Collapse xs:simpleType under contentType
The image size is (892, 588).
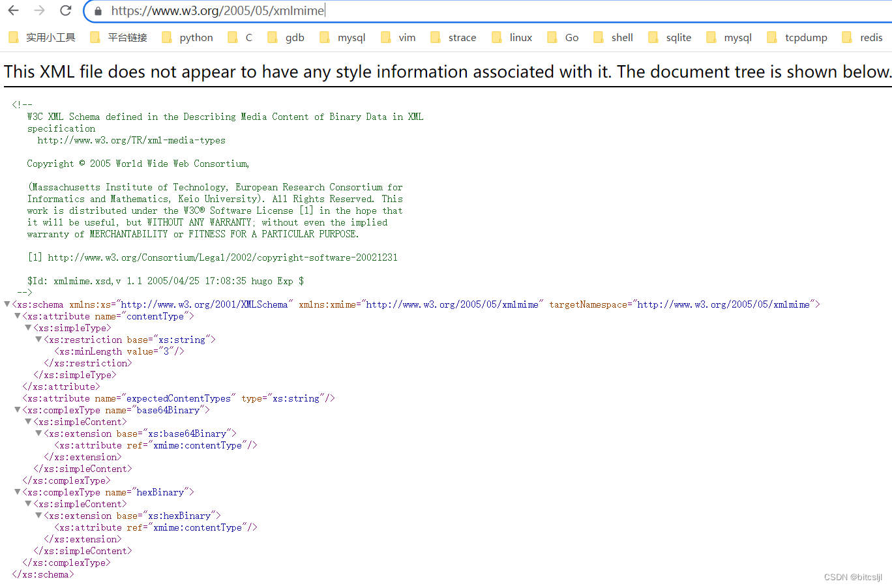(x=28, y=328)
